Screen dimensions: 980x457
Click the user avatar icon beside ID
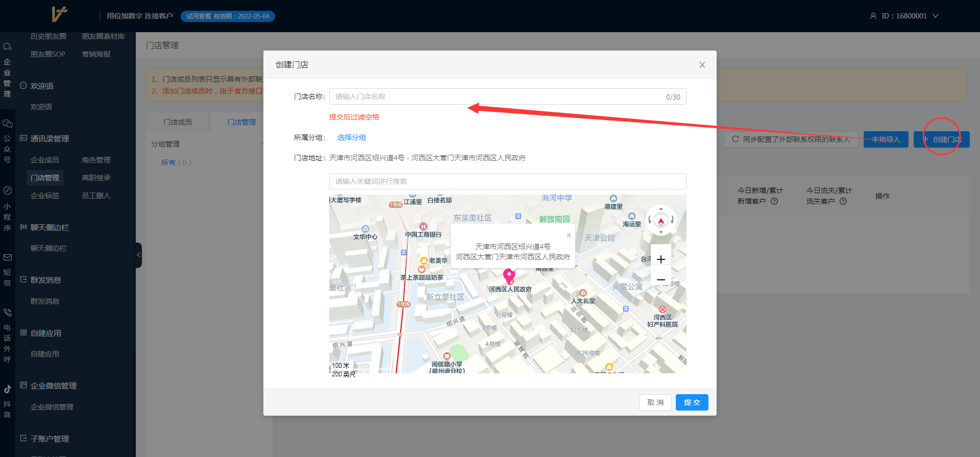click(x=873, y=16)
